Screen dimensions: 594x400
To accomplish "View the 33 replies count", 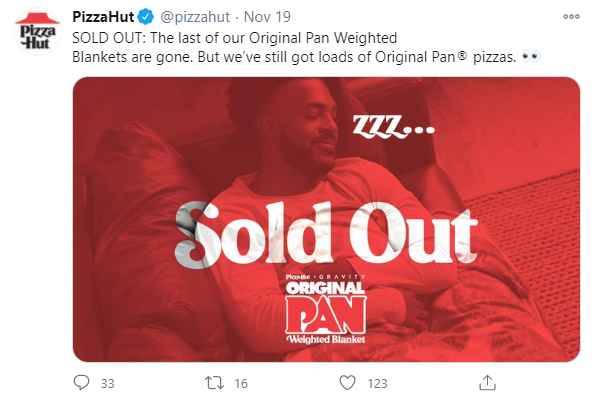I will click(108, 383).
